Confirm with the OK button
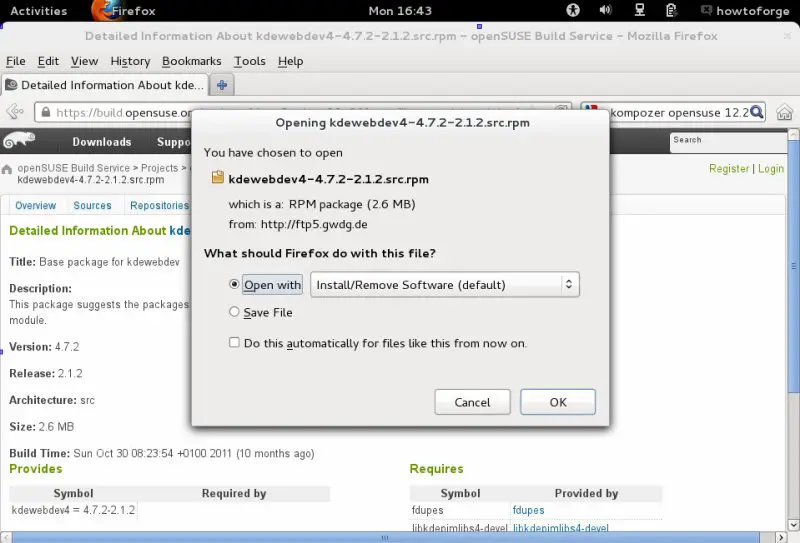This screenshot has height=543, width=800. point(558,402)
